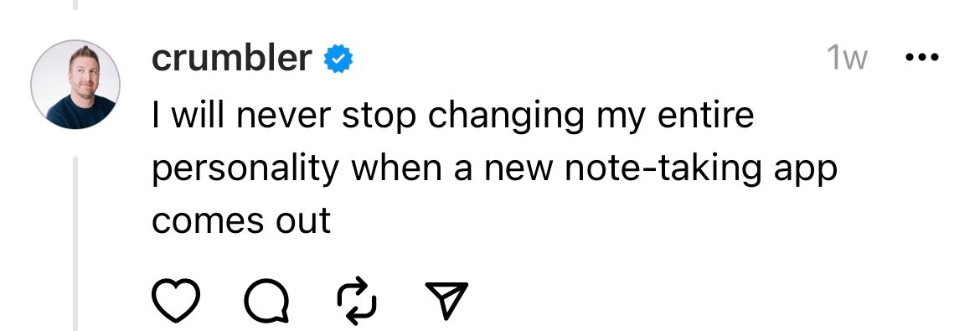980x331 pixels.
Task: Open the three-dot more options menu
Action: tap(922, 58)
